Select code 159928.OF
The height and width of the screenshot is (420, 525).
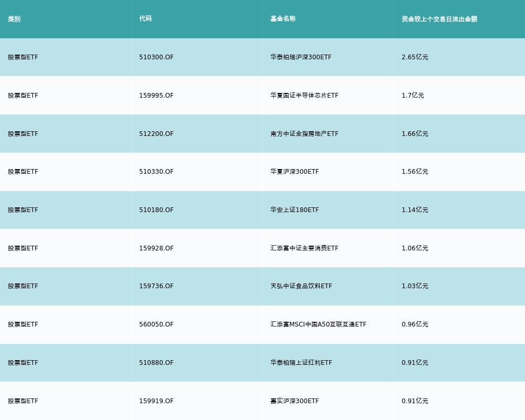pos(156,248)
